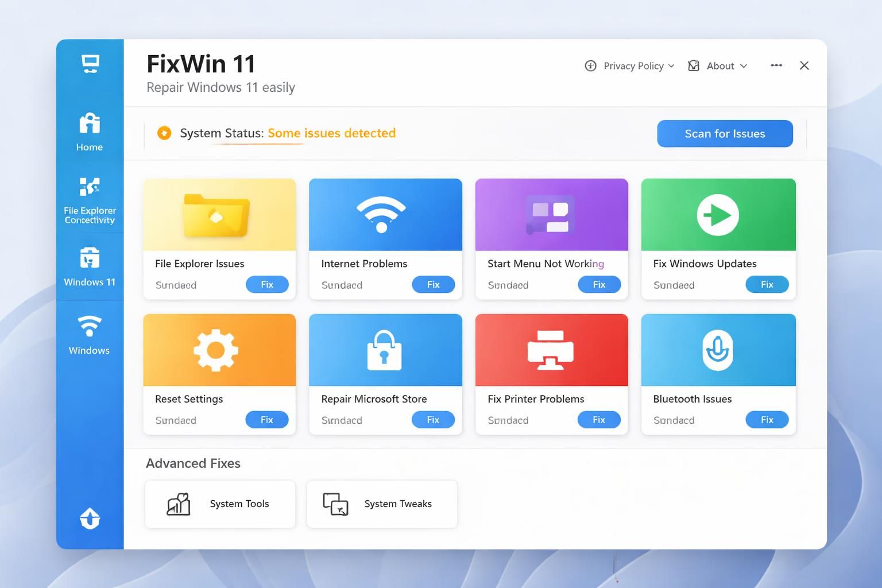The width and height of the screenshot is (882, 588).
Task: Click the "Fix Windows Updates" title
Action: click(705, 264)
